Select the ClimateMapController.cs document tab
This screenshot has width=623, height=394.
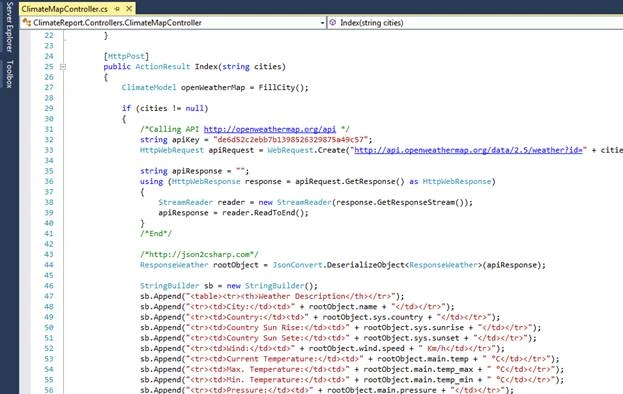[x=64, y=8]
